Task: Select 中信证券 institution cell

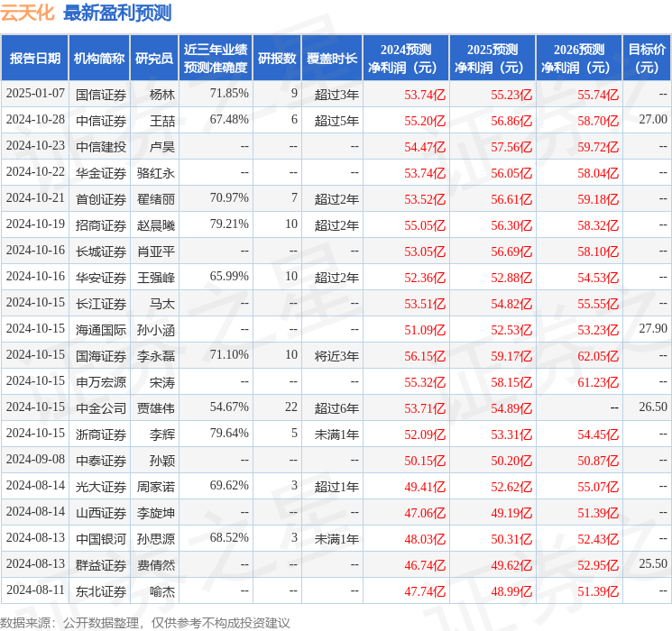Action: coord(101,121)
